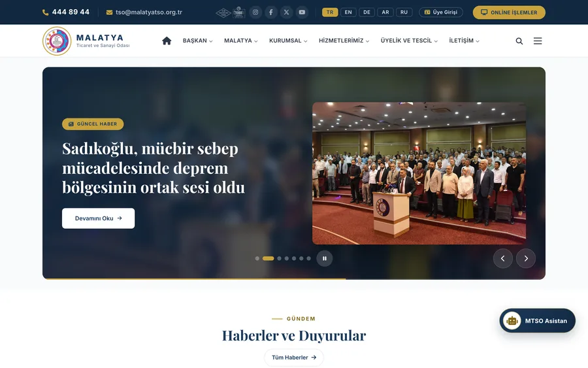Select the last slider dot
Screen dimensions: 588x368
click(x=308, y=258)
